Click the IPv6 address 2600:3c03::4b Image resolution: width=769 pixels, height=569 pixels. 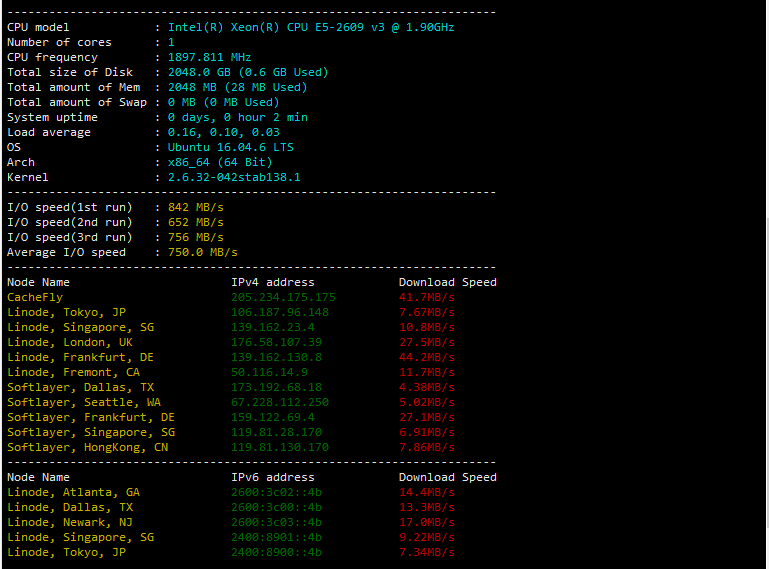coord(276,522)
